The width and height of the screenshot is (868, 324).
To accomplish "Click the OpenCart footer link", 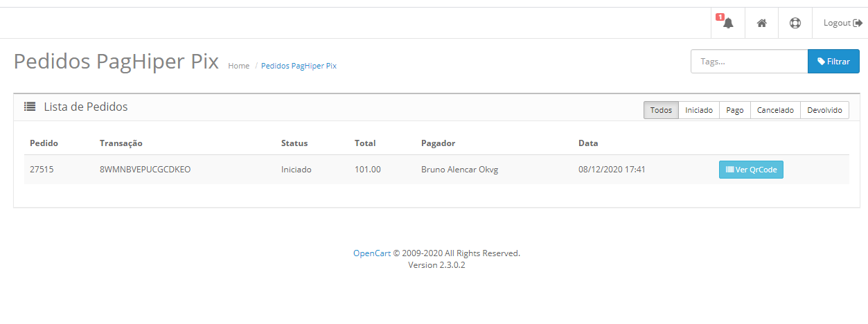I will (372, 253).
